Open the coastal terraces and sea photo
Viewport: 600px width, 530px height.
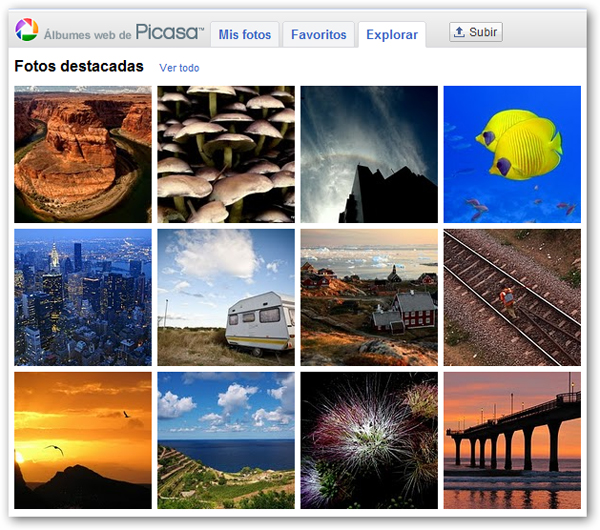pos(226,440)
